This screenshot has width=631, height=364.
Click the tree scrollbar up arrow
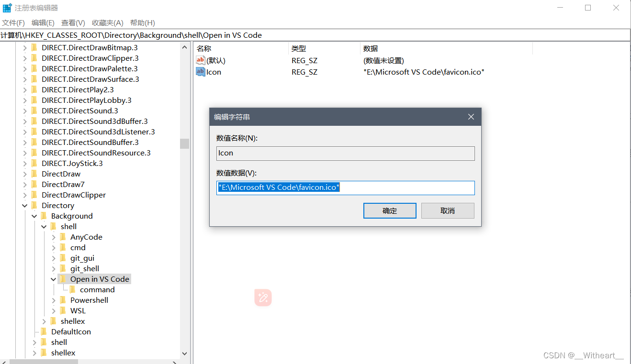click(x=185, y=47)
